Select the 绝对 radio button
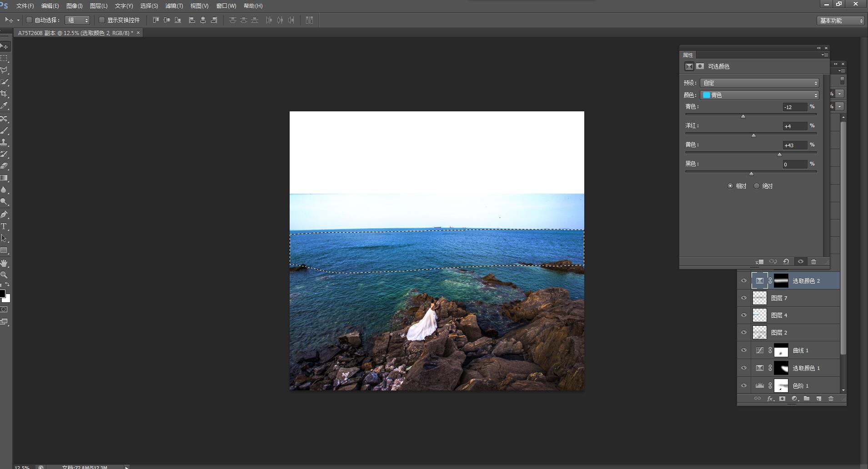 tap(757, 186)
